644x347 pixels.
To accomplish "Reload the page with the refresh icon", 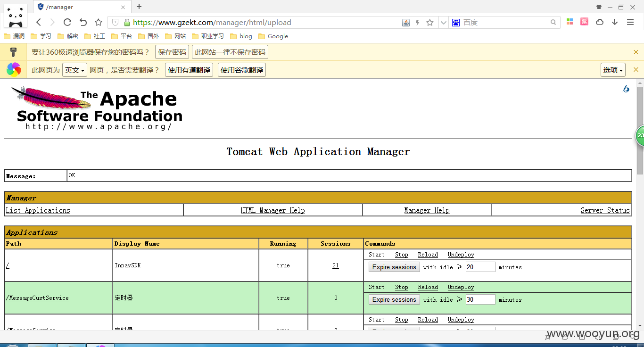I will click(x=67, y=22).
